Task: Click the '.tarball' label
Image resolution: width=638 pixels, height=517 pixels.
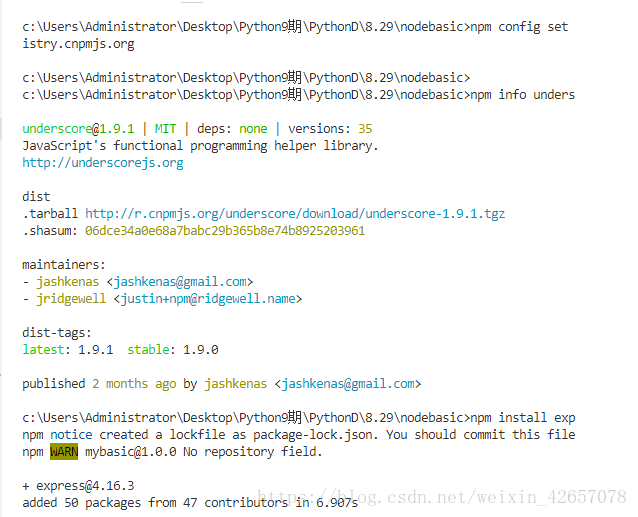Action: click(50, 214)
